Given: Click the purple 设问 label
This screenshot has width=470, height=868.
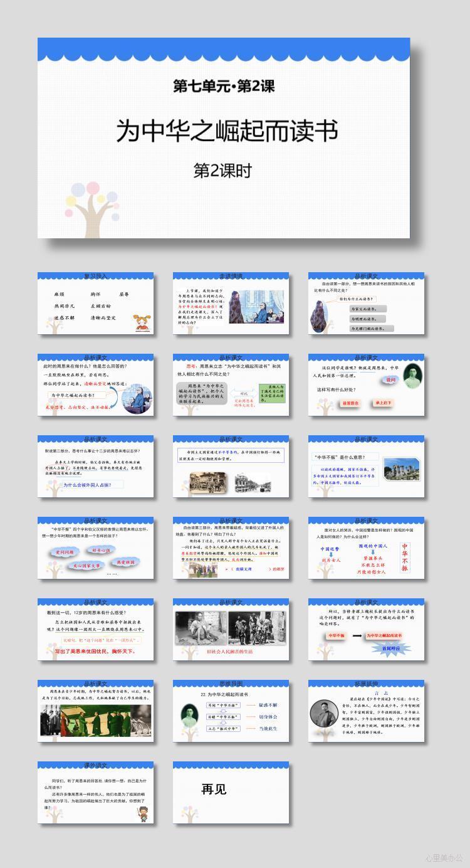Looking at the screenshot, I should [x=390, y=380].
